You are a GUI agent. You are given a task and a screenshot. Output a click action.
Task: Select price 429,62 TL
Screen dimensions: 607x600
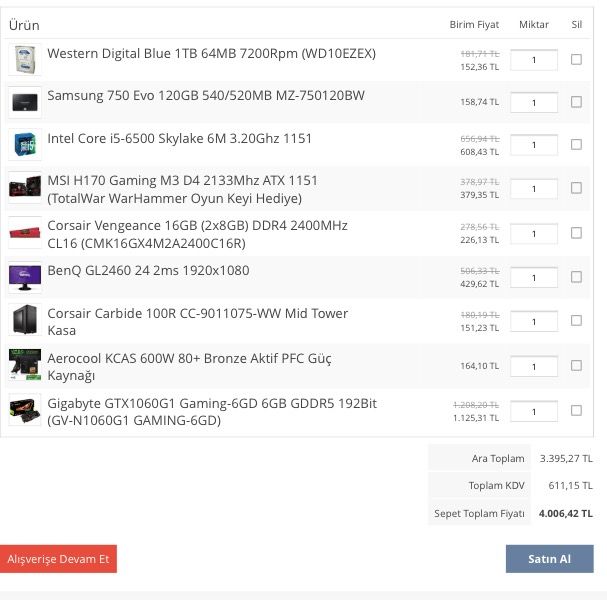tap(480, 284)
